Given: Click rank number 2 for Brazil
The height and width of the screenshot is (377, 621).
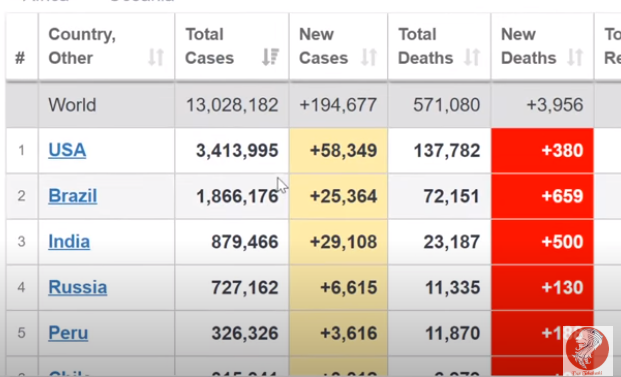Looking at the screenshot, I should click(x=21, y=196).
